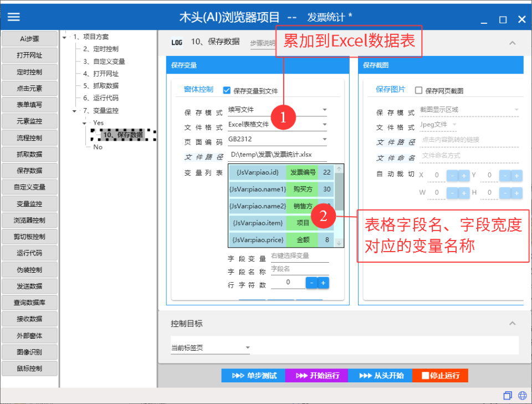Image resolution: width=532 pixels, height=404 pixels.
Task: Open the 步骤说明 link
Action: click(262, 43)
